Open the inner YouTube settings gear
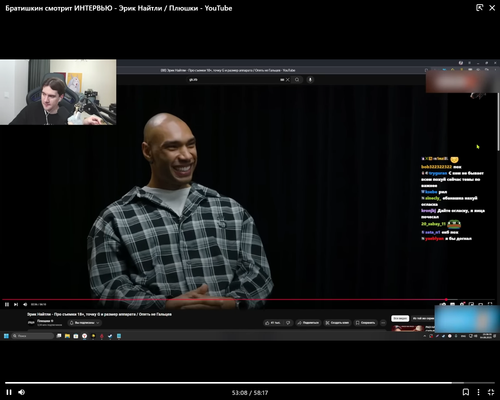The height and width of the screenshot is (400, 500). 462,304
